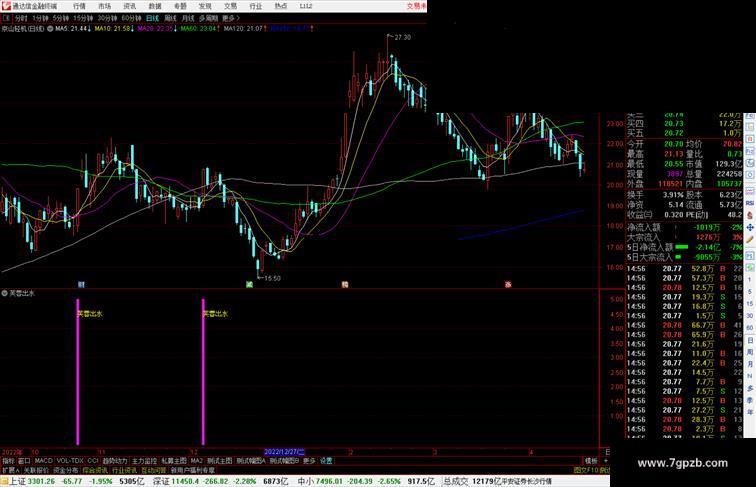Click the 季 shortcut in right toolbar
This screenshot has width=756, height=487.
[750, 400]
